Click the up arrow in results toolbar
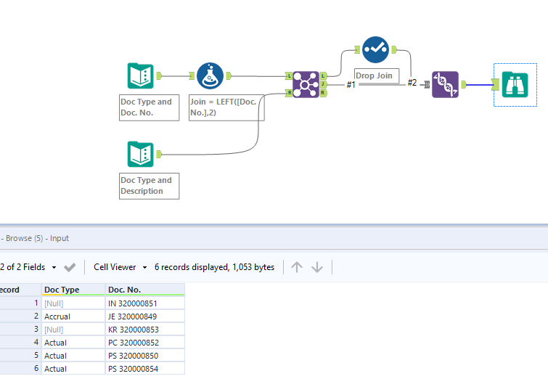This screenshot has width=548, height=392. click(x=297, y=267)
